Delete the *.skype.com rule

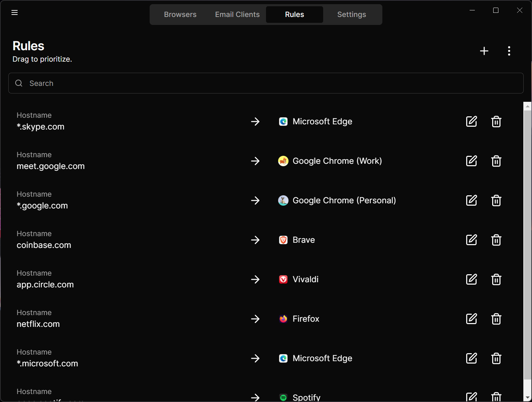pyautogui.click(x=496, y=122)
